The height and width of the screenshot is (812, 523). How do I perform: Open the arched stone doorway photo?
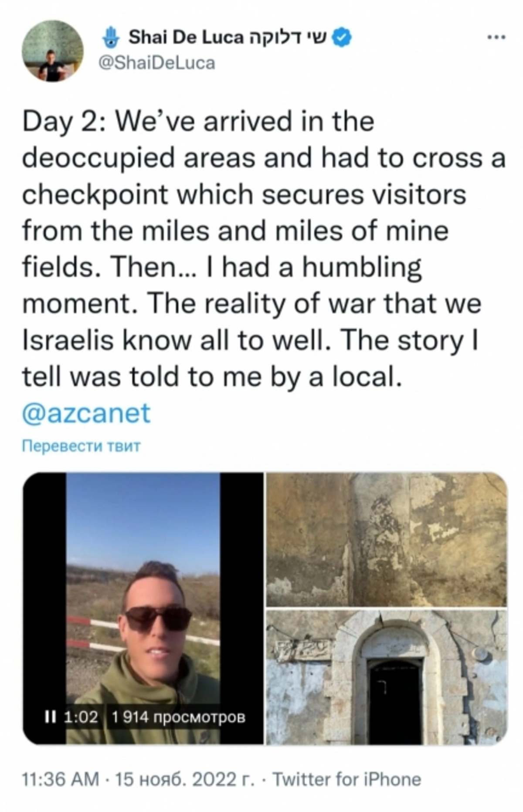point(387,677)
